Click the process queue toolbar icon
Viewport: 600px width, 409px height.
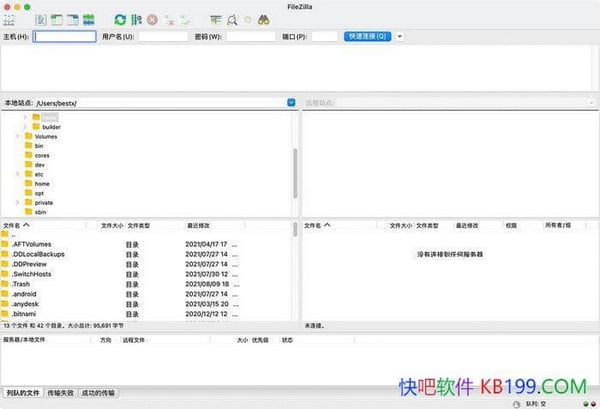[x=136, y=19]
